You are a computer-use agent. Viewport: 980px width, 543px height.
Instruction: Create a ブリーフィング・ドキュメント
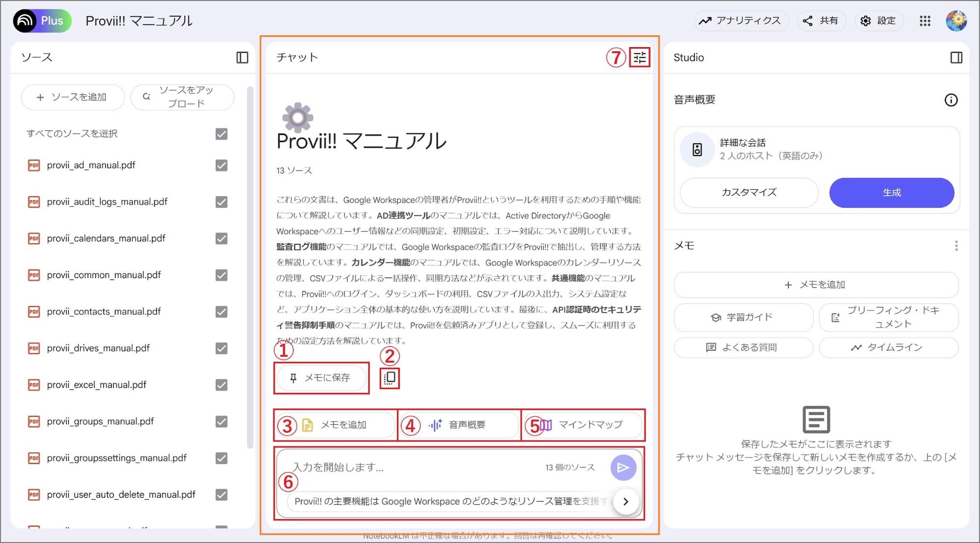click(x=889, y=317)
